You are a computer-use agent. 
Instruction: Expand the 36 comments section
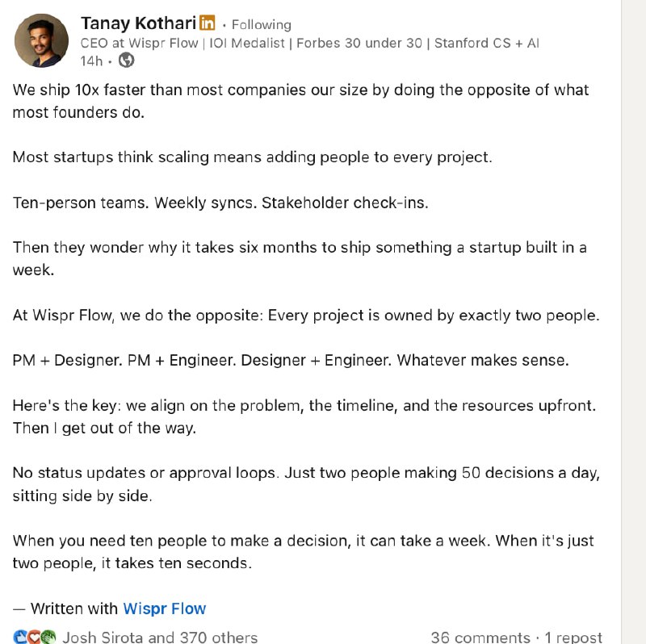click(480, 637)
